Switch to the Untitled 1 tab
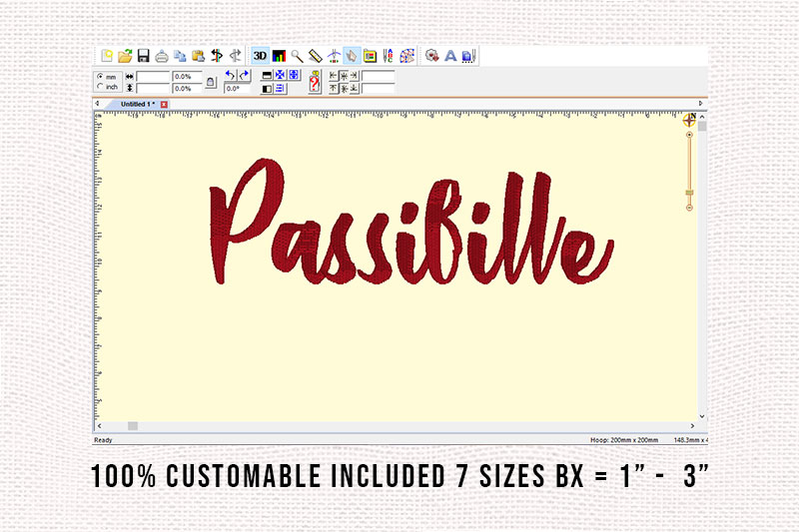The image size is (799, 532). (138, 104)
